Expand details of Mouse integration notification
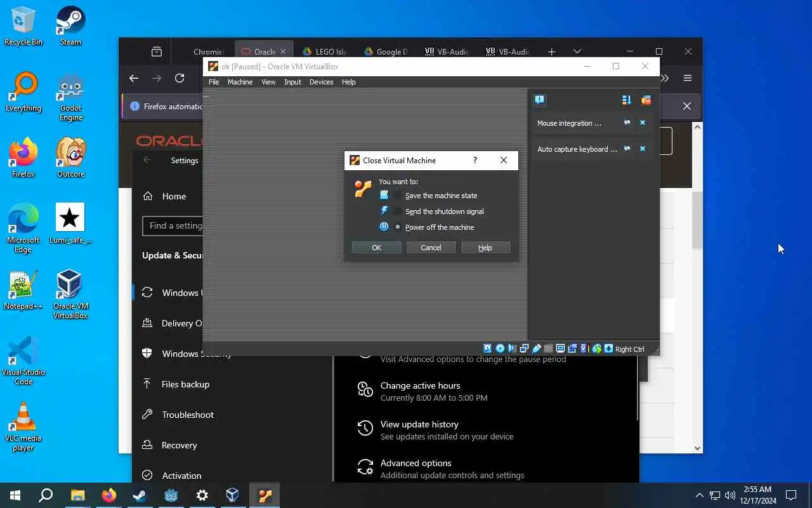This screenshot has height=508, width=812. click(x=627, y=123)
